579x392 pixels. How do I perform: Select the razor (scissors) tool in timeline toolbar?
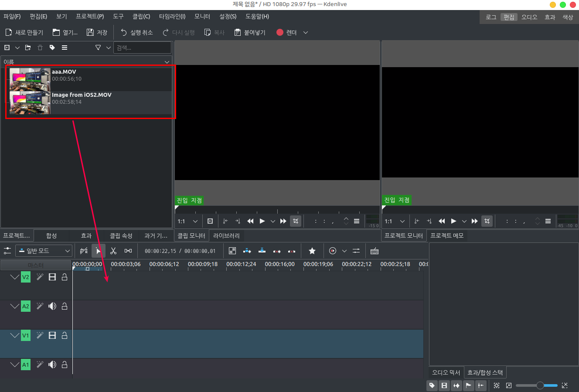point(113,251)
